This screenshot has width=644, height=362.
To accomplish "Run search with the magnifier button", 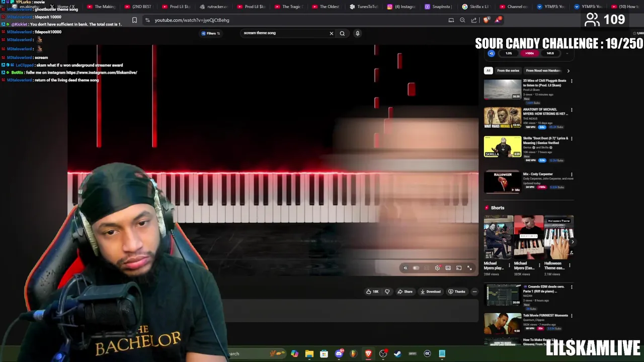I will coord(342,33).
